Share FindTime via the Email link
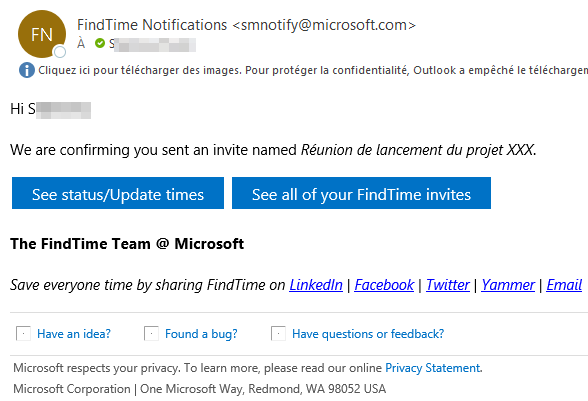Viewport: 588px width, 401px height. [564, 285]
